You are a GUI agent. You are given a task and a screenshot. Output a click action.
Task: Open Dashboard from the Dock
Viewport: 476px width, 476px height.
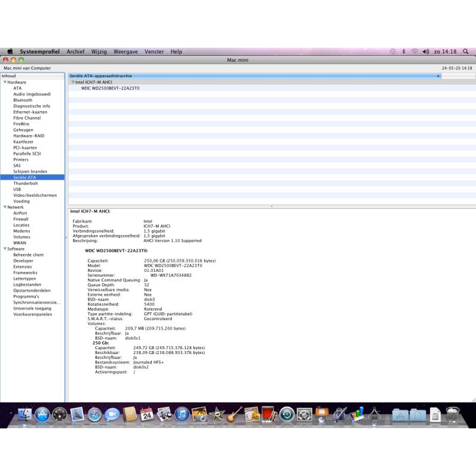[60, 415]
